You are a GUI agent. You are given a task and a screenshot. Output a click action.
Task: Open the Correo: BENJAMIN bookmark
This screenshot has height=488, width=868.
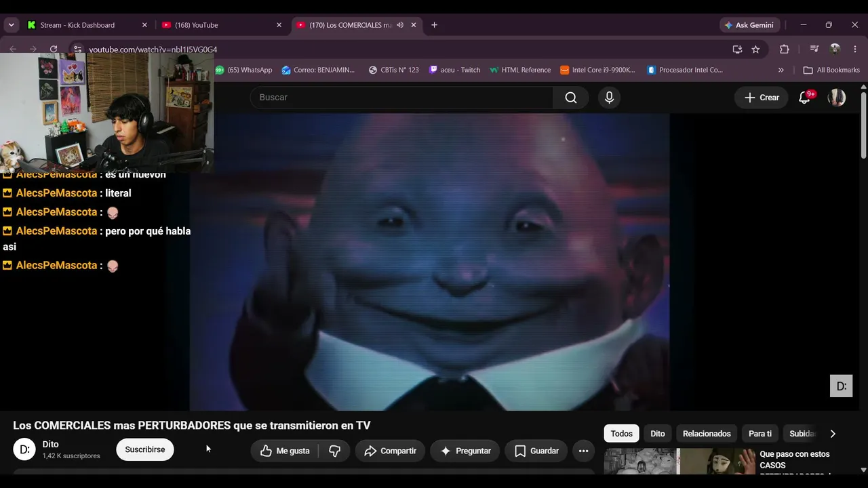(318, 70)
